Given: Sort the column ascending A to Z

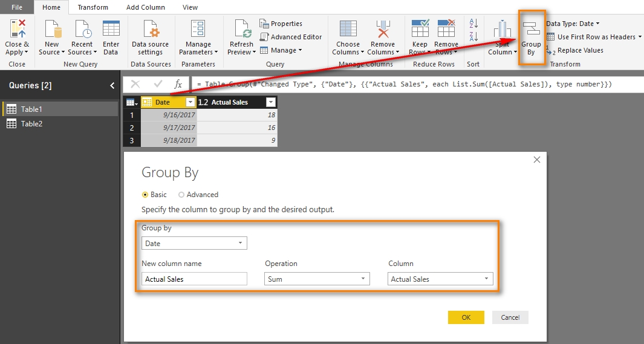Looking at the screenshot, I should tap(473, 24).
